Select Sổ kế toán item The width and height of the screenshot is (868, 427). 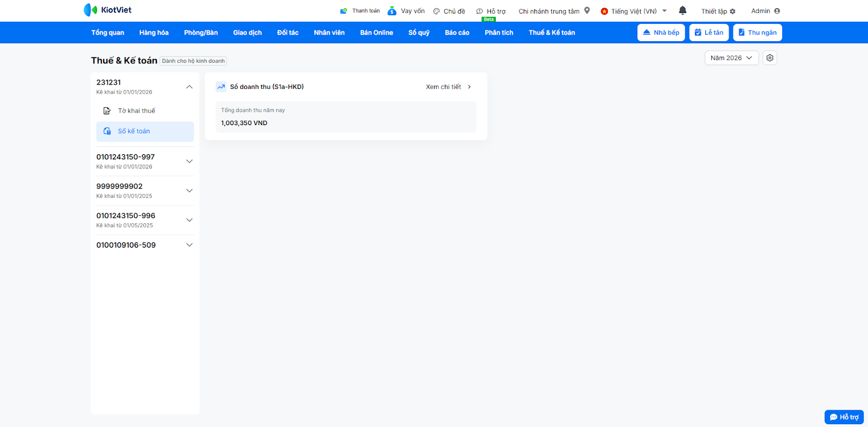[x=145, y=132]
